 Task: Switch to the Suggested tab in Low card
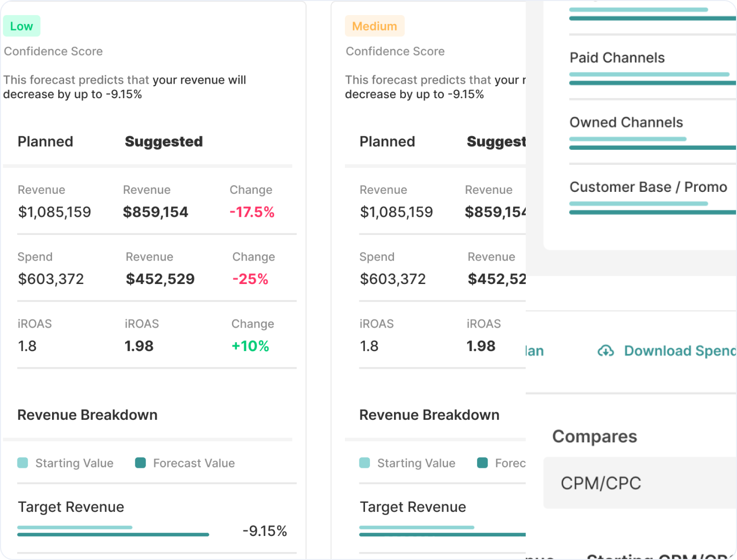pos(164,142)
